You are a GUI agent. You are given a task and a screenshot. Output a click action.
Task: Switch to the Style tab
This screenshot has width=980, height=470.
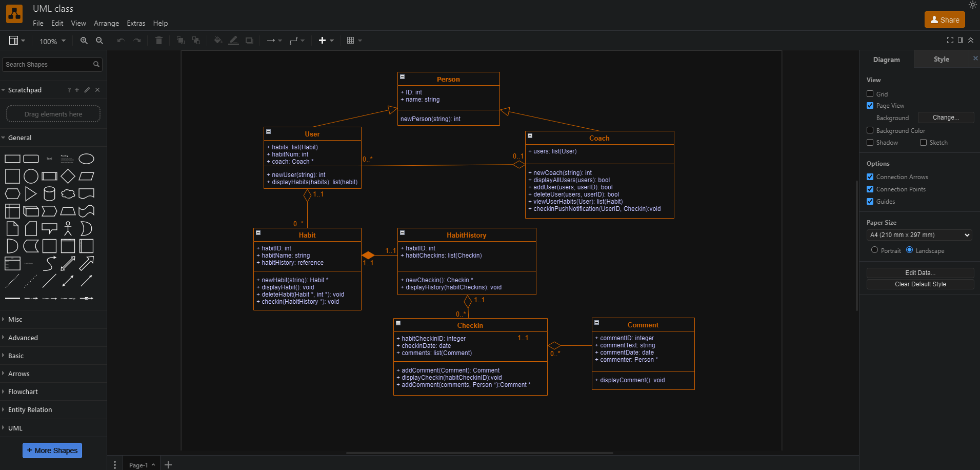(x=941, y=60)
